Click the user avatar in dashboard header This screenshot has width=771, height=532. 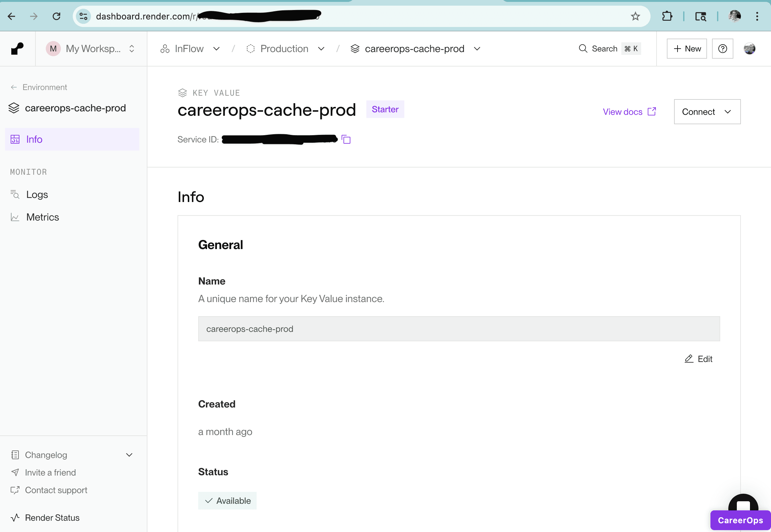pos(749,49)
